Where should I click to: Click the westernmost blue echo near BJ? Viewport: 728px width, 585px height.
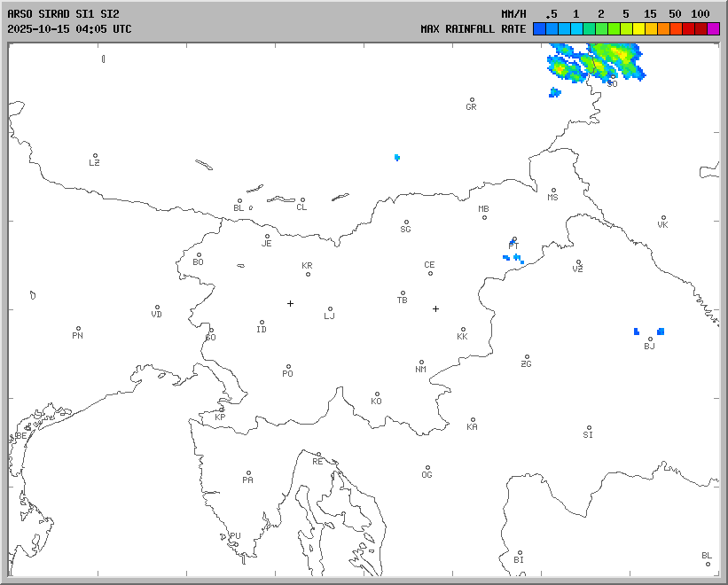pos(637,331)
